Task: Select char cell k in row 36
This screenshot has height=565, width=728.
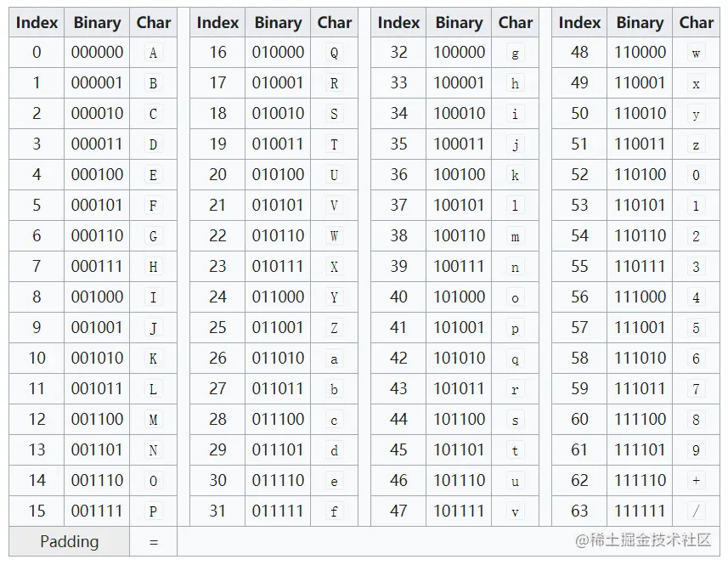Action: pos(516,175)
